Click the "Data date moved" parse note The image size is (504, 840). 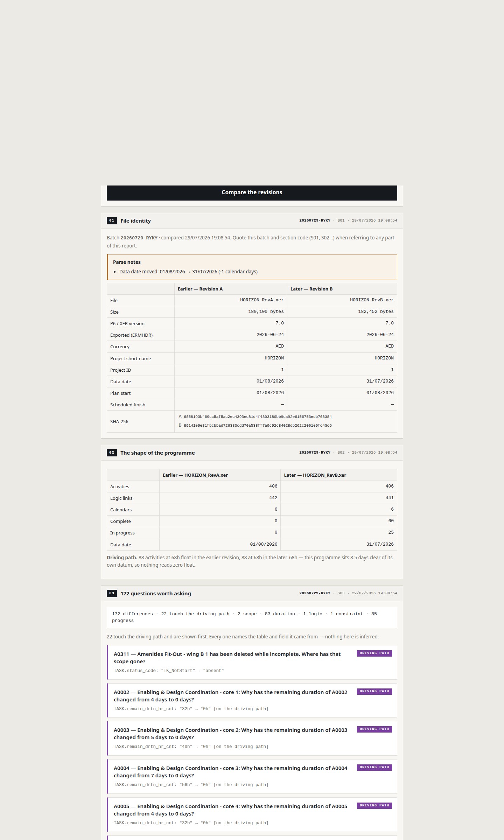[x=188, y=272]
